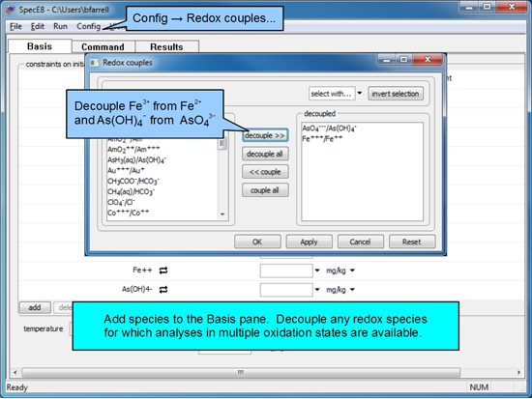Screen dimensions: 532x399
Task: Click the SpecE8 application icon in title bar
Action: coord(11,9)
